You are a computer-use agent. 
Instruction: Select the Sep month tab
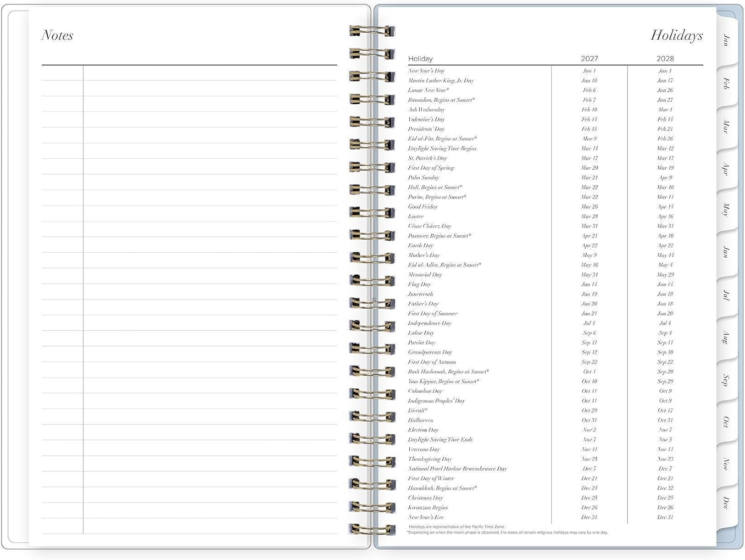tap(726, 380)
